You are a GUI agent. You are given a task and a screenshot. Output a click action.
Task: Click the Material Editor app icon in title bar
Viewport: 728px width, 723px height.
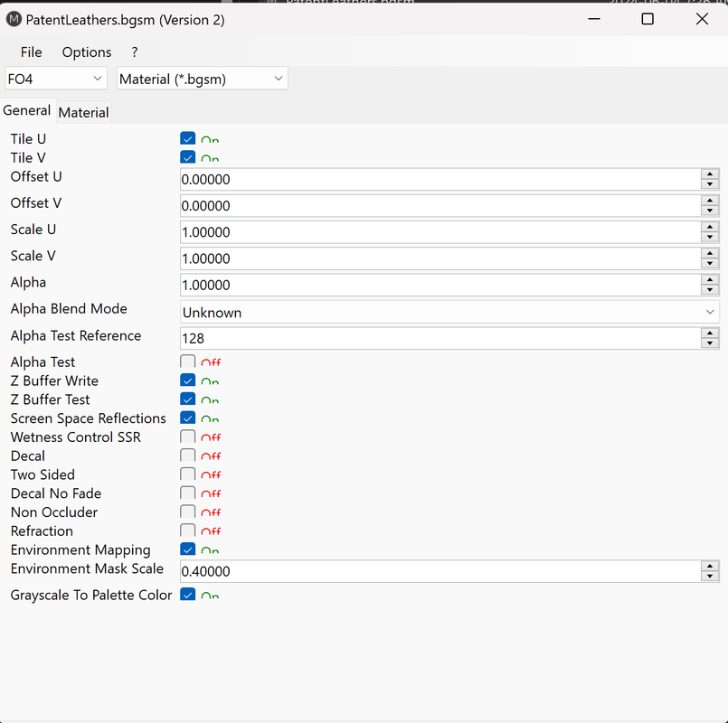pos(14,19)
